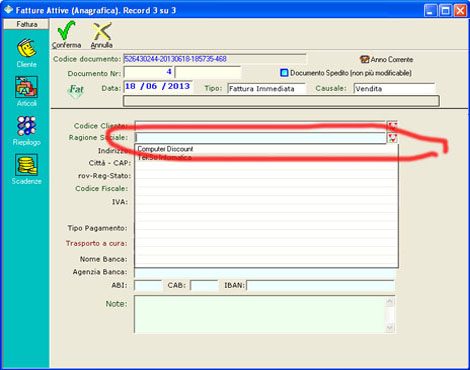Click the Conferma green checkmark icon
The image size is (470, 370).
point(66,31)
